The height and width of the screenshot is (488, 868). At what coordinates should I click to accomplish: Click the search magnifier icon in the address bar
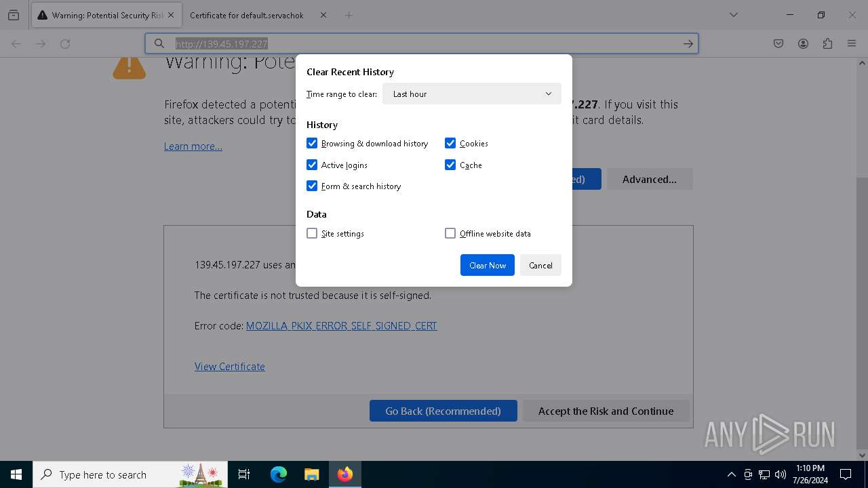tap(159, 43)
